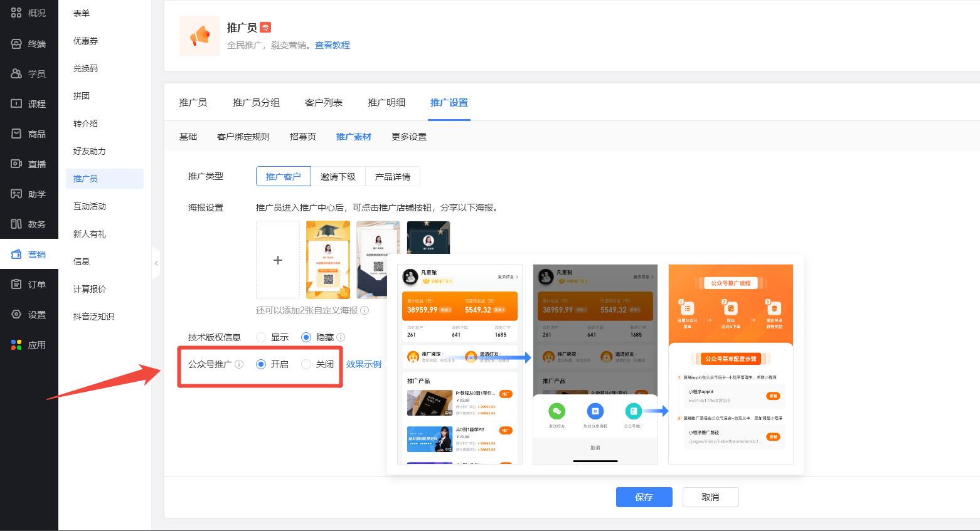980x531 pixels.
Task: Switch to 邀请下级 promotion type
Action: [x=338, y=177]
